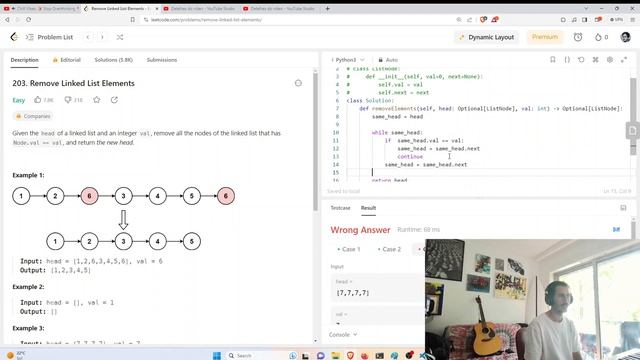
Task: Toggle the Auto lock setting
Action: [x=388, y=60]
